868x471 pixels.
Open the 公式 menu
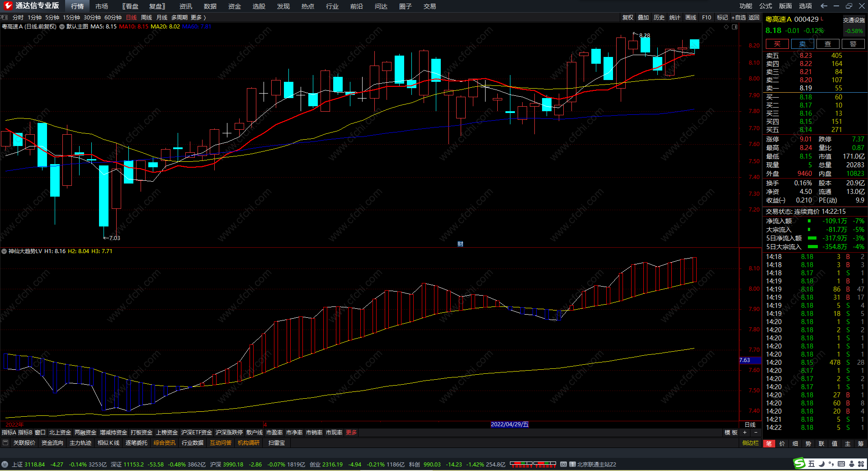click(x=766, y=6)
